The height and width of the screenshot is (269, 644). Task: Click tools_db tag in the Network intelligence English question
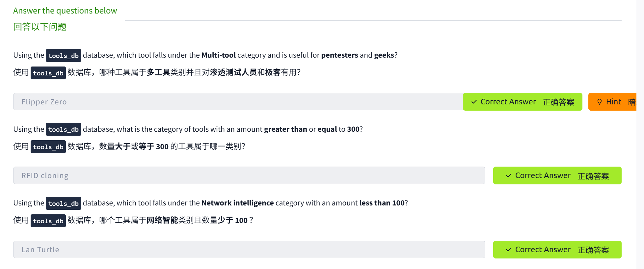coord(64,203)
